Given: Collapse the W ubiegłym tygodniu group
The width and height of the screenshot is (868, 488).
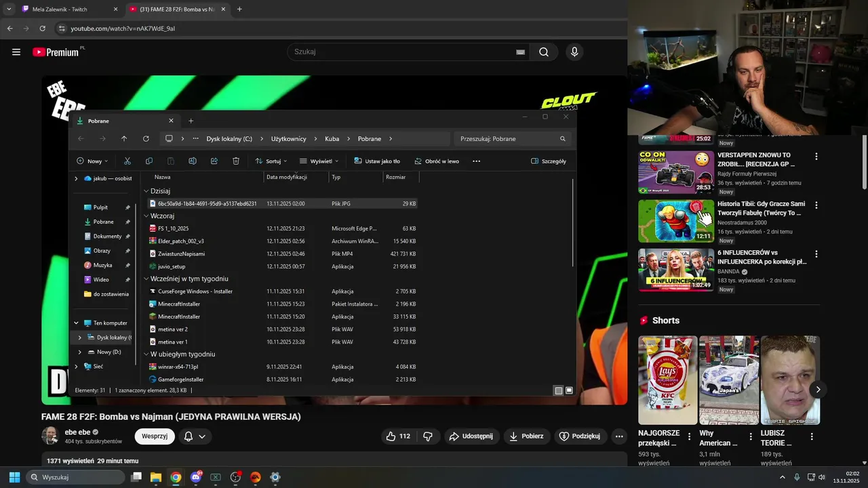Looking at the screenshot, I should coord(146,354).
